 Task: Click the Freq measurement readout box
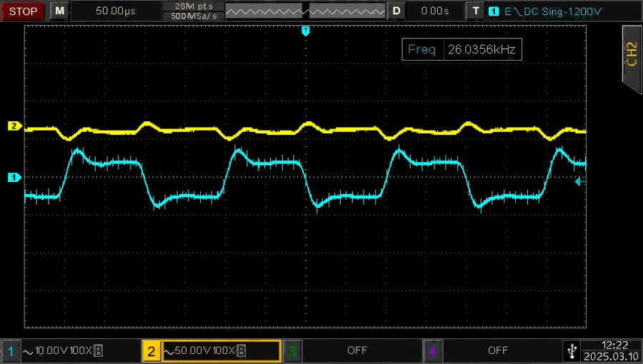click(x=462, y=49)
